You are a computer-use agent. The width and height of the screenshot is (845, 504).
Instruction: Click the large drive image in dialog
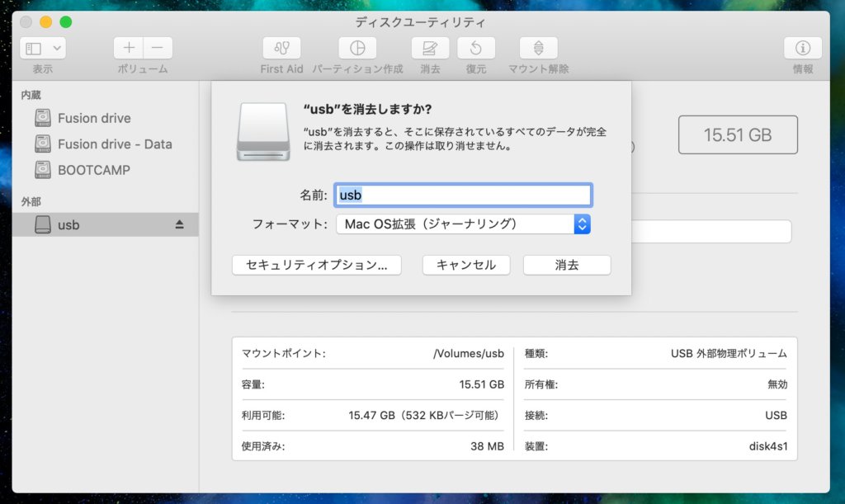pos(263,131)
